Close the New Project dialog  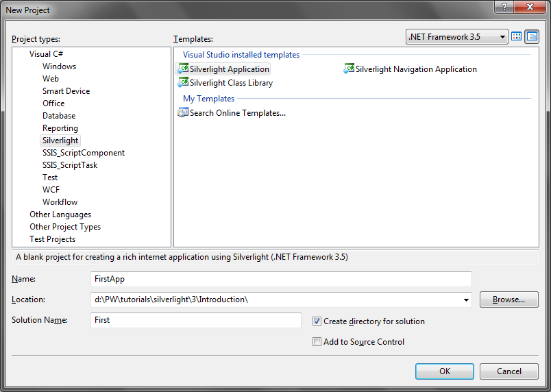point(530,7)
